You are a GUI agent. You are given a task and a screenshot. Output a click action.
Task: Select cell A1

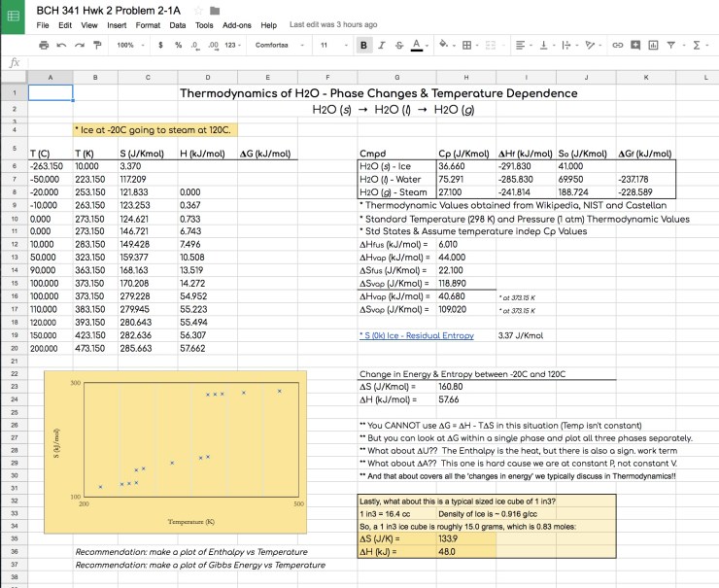51,93
